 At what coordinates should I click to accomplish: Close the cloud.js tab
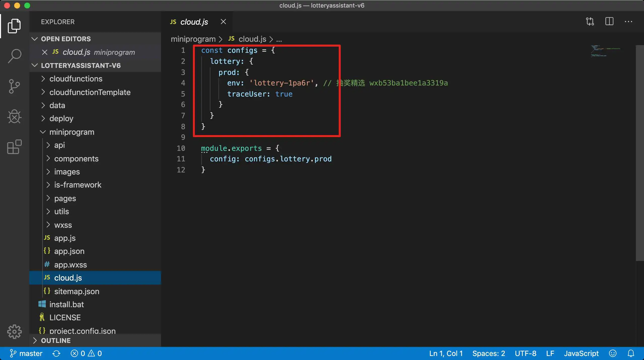(x=223, y=22)
